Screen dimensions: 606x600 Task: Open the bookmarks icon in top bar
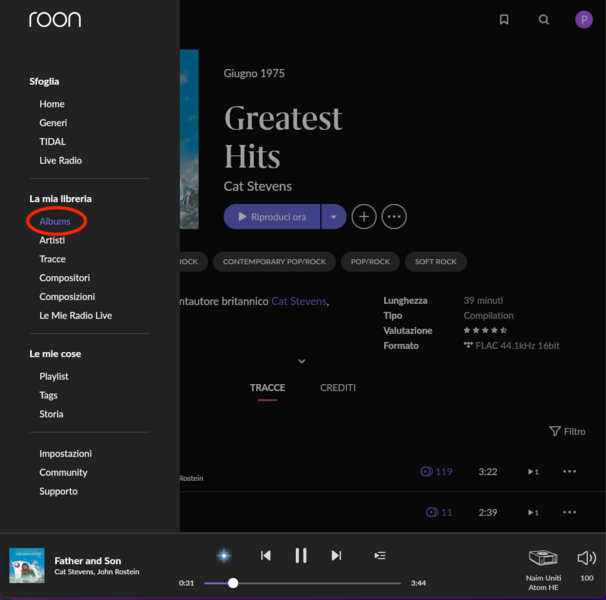[504, 19]
